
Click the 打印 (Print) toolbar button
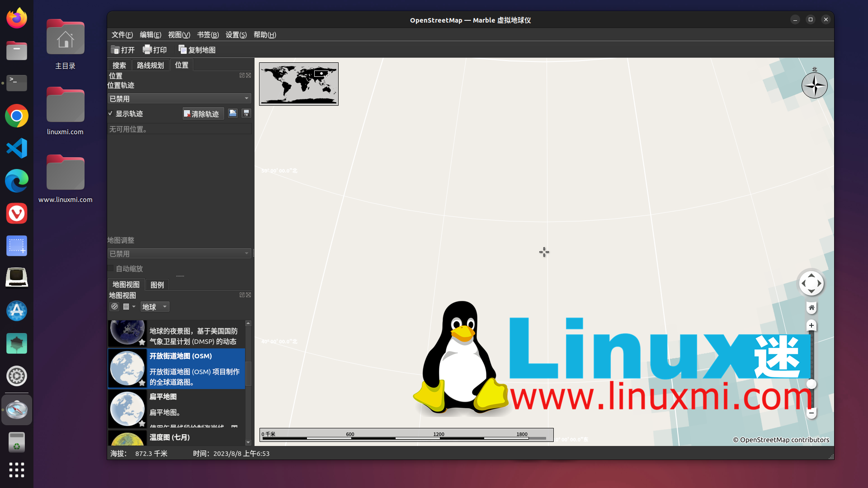pyautogui.click(x=155, y=50)
